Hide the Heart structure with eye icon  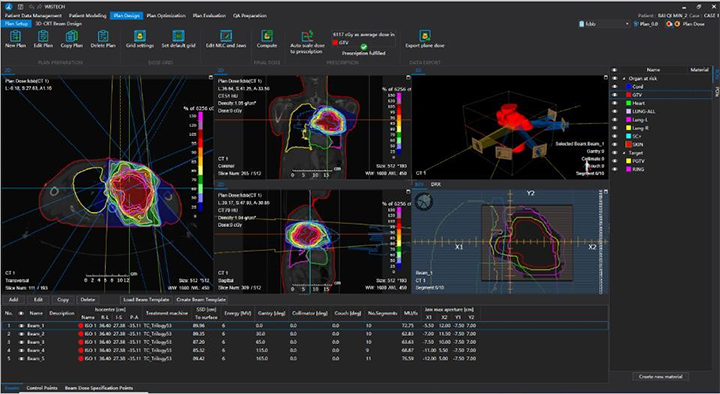pos(615,103)
